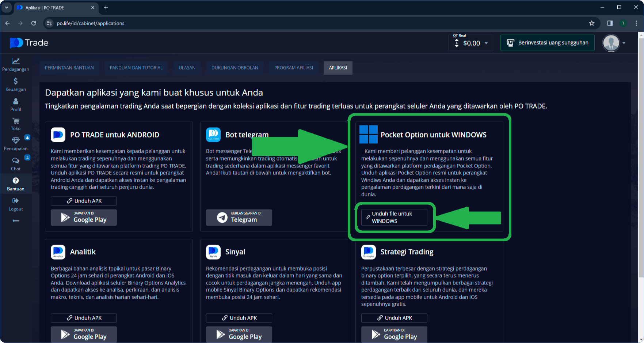Expand the QT Real balance dropdown
644x343 pixels.
pos(486,43)
